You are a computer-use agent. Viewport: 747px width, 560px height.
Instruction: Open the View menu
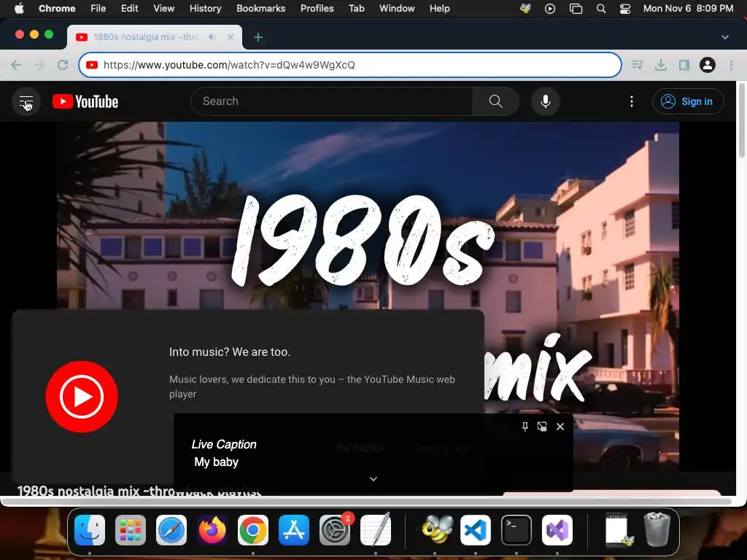163,8
